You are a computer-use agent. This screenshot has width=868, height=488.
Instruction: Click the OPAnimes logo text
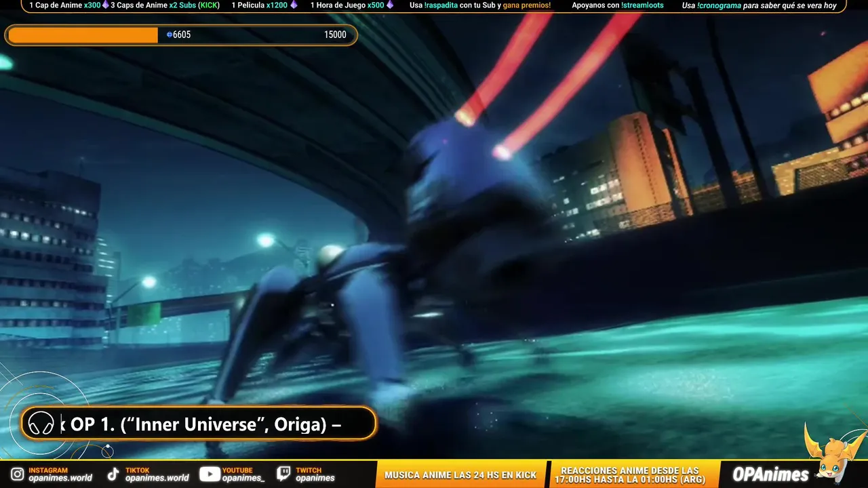771,474
